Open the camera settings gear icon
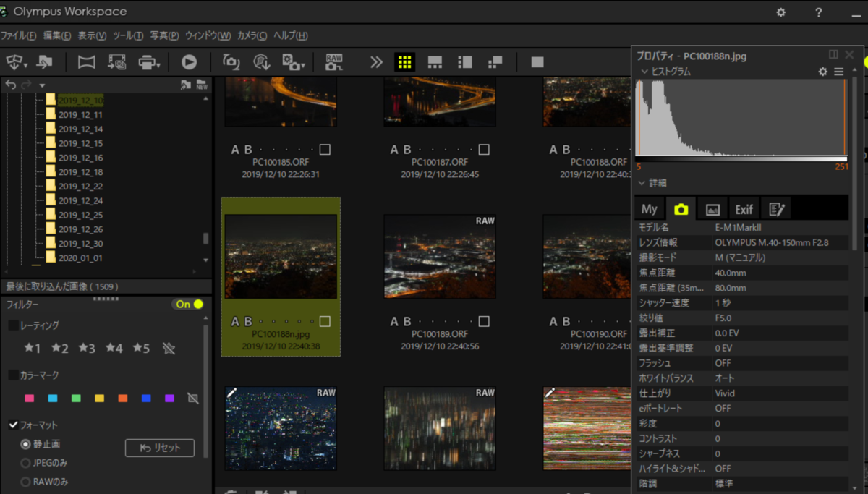 tap(292, 62)
